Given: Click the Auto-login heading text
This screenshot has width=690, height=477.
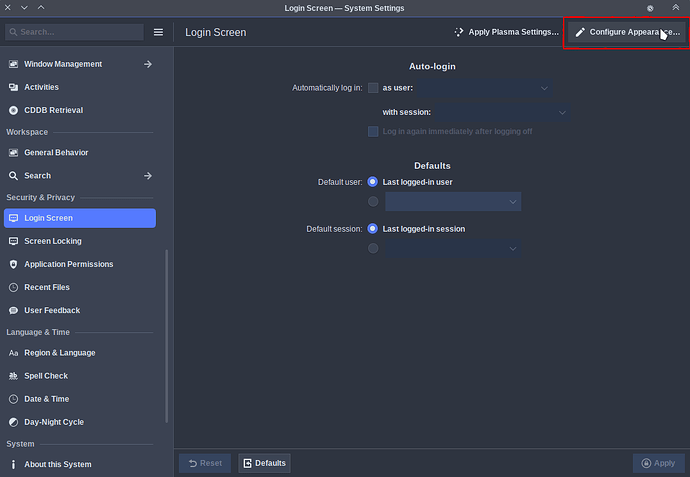Looking at the screenshot, I should click(432, 66).
